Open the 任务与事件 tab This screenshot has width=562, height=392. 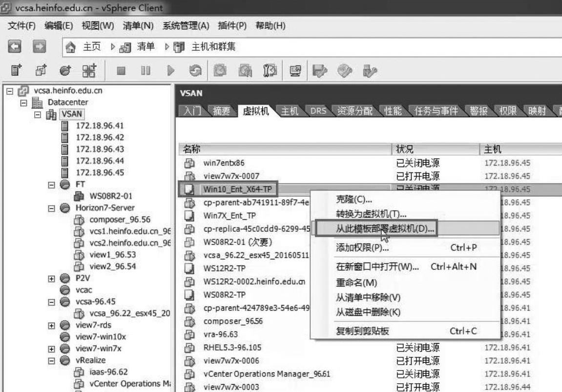click(x=436, y=111)
